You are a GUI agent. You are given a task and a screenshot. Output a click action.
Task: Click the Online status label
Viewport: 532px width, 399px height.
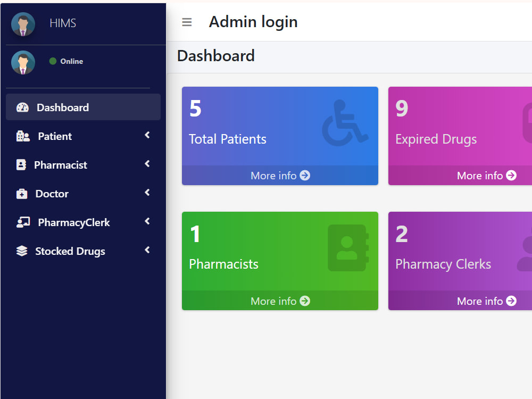[x=72, y=61]
